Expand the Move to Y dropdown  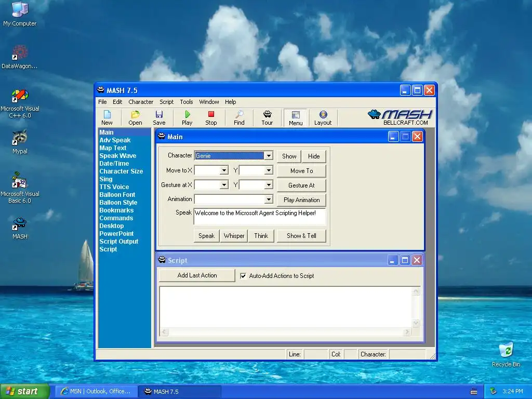click(x=269, y=170)
